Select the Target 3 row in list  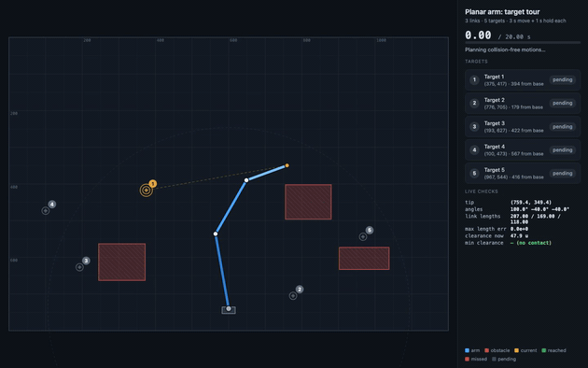523,126
